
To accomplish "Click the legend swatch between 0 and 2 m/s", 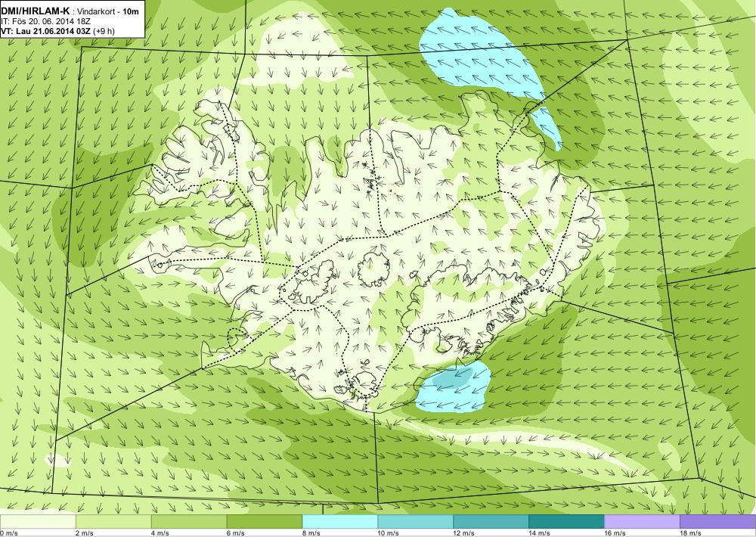I will point(38,522).
